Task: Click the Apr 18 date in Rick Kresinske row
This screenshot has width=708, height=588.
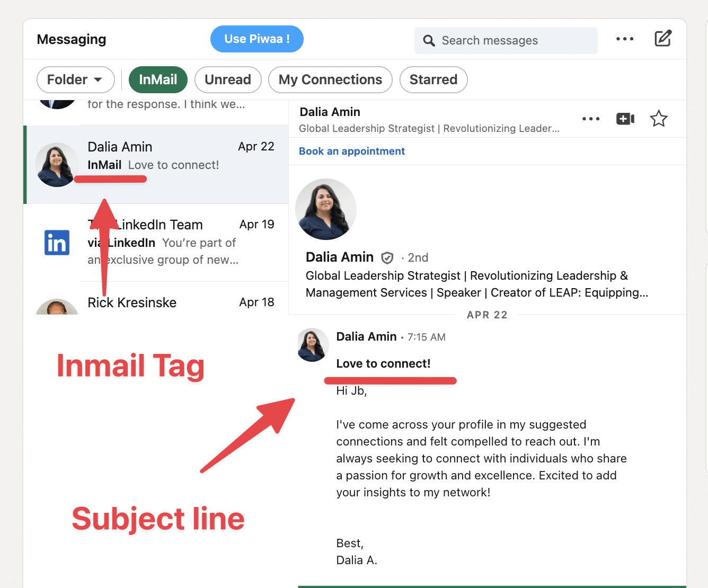Action: pos(256,302)
